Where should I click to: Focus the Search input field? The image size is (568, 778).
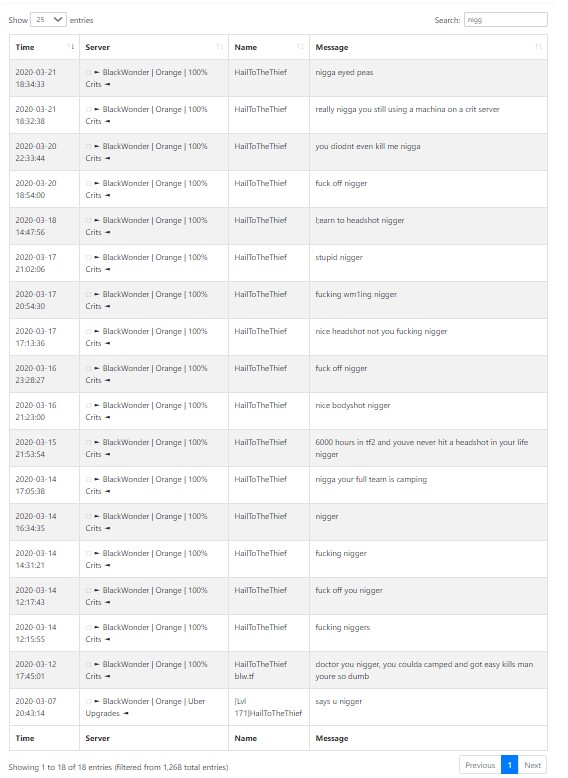[505, 20]
